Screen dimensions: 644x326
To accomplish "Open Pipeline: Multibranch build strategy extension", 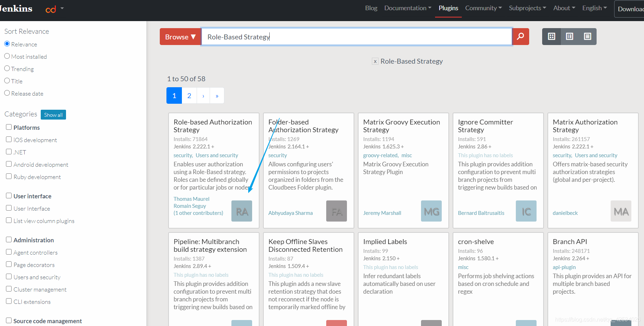I will coord(210,245).
